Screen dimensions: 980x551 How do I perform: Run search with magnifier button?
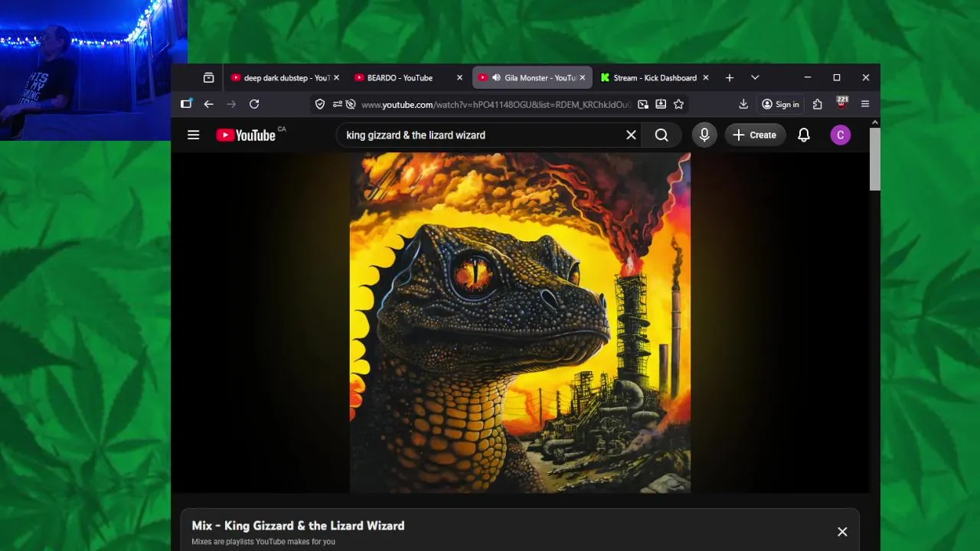tap(661, 135)
